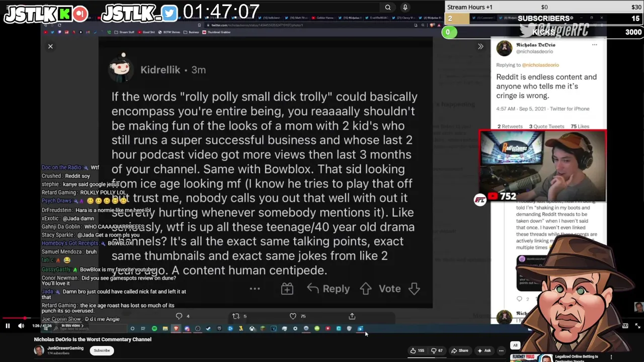644x362 pixels.
Task: Upvote the Kidrellik comment
Action: [365, 289]
